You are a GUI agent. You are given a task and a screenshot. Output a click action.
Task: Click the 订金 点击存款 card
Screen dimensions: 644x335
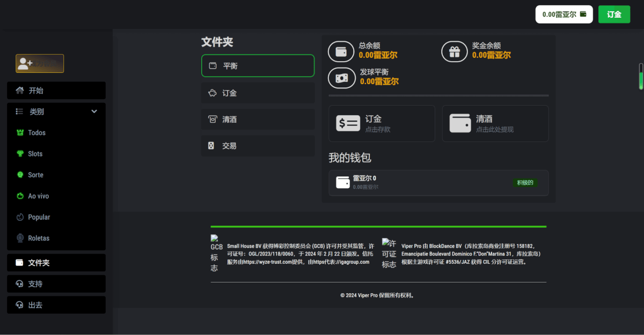(x=382, y=123)
